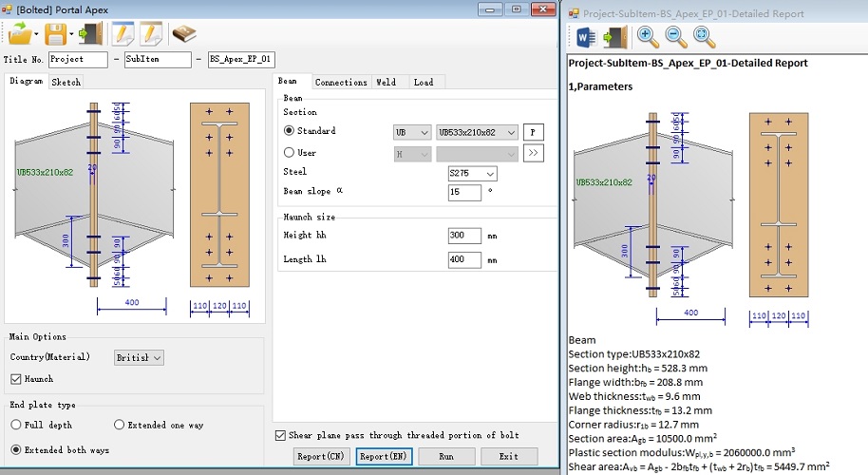
Task: Switch to the Sketch tab
Action: [66, 82]
